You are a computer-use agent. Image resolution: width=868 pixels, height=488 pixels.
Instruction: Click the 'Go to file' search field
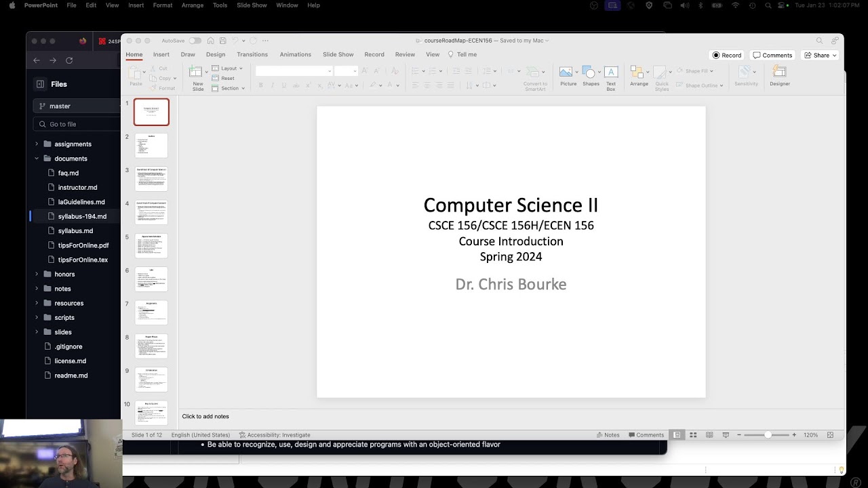(x=77, y=124)
